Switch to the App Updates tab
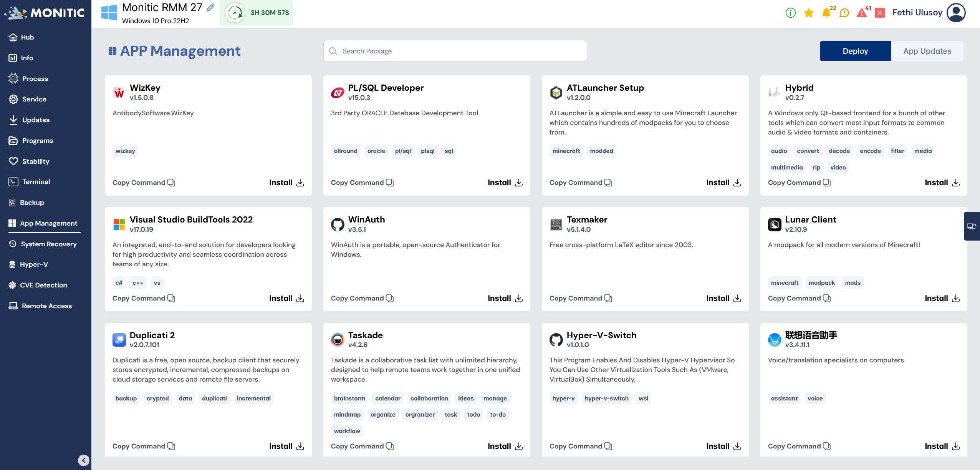The image size is (980, 470). tap(927, 51)
